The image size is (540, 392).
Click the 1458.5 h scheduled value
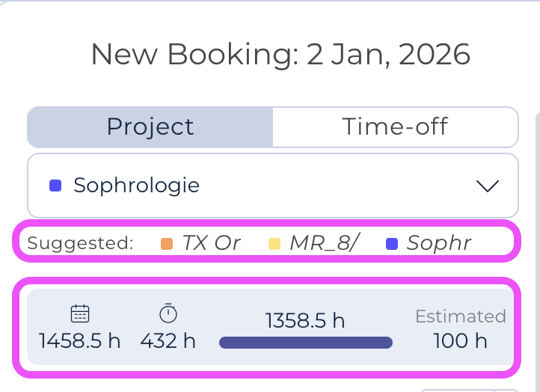coord(80,341)
